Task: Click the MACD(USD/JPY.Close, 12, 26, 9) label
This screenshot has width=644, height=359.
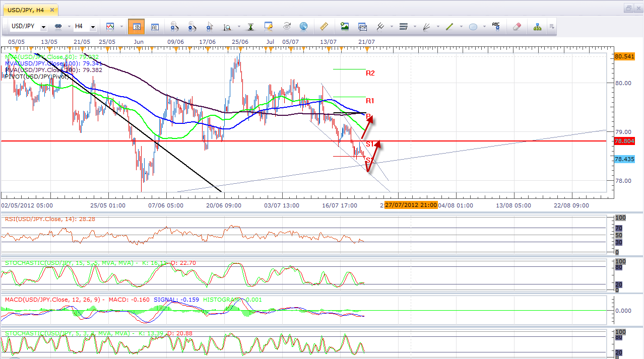Action: [54, 300]
